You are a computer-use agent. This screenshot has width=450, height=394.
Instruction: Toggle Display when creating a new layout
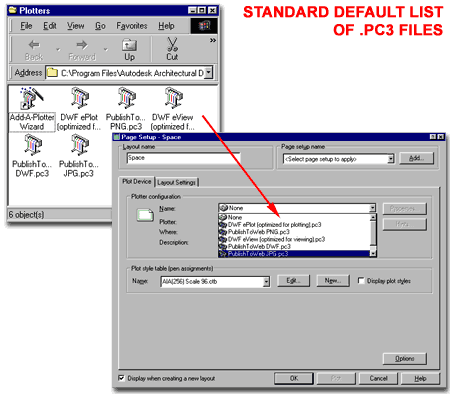point(122,378)
